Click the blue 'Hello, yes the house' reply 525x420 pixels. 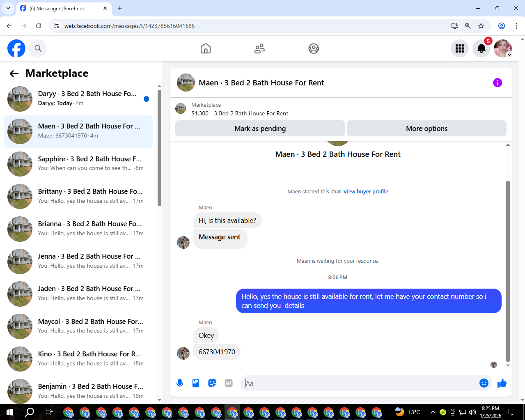coord(369,301)
